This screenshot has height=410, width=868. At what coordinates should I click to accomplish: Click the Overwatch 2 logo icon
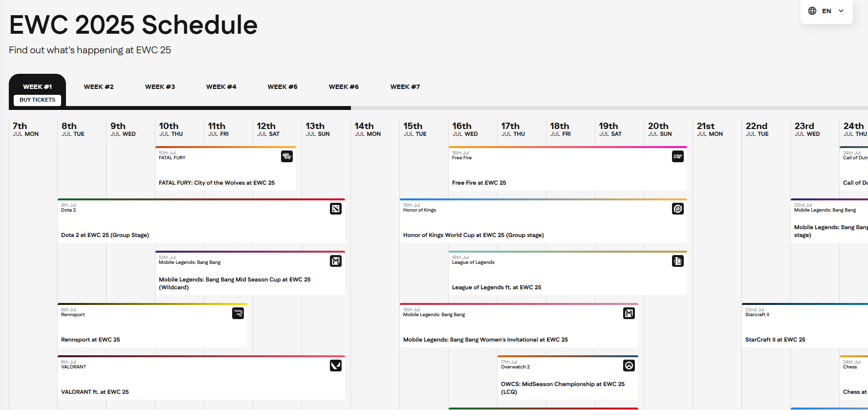click(x=629, y=366)
